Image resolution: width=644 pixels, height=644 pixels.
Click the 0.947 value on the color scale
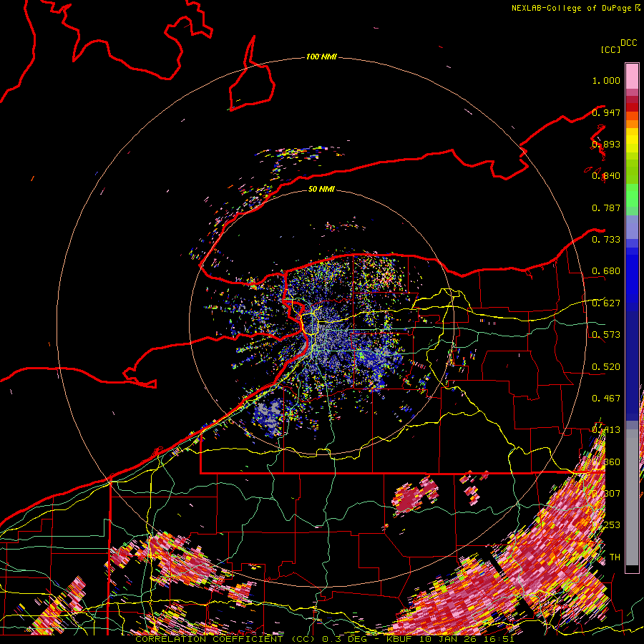(606, 112)
